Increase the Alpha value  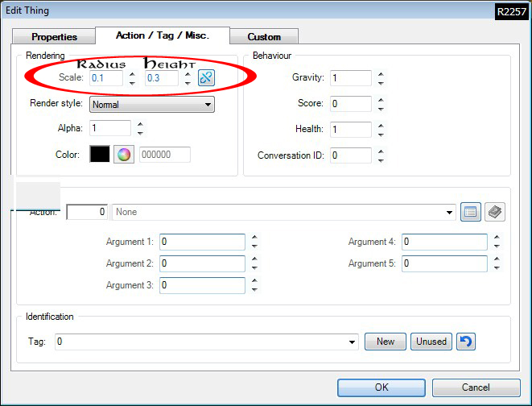pos(141,124)
